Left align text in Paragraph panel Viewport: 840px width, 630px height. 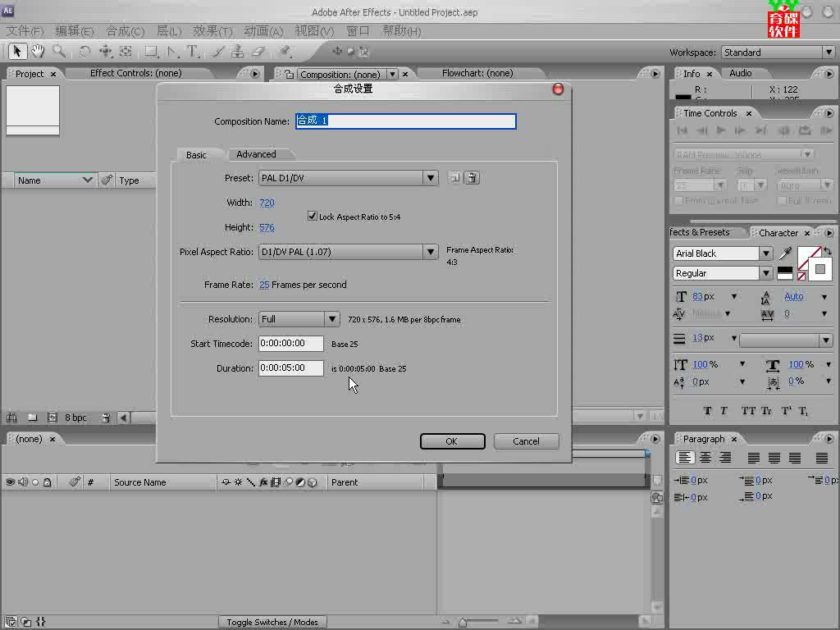tap(685, 458)
